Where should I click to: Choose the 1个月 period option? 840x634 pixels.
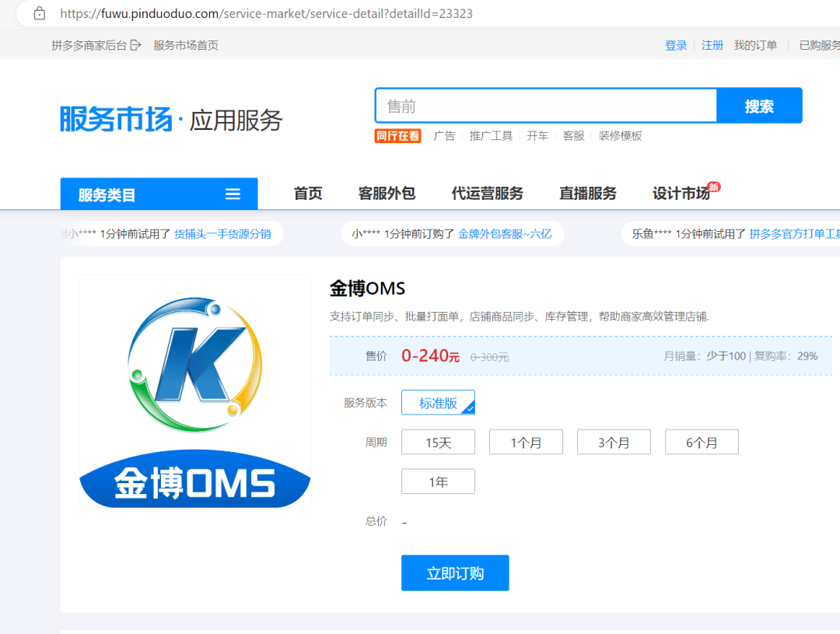point(526,442)
